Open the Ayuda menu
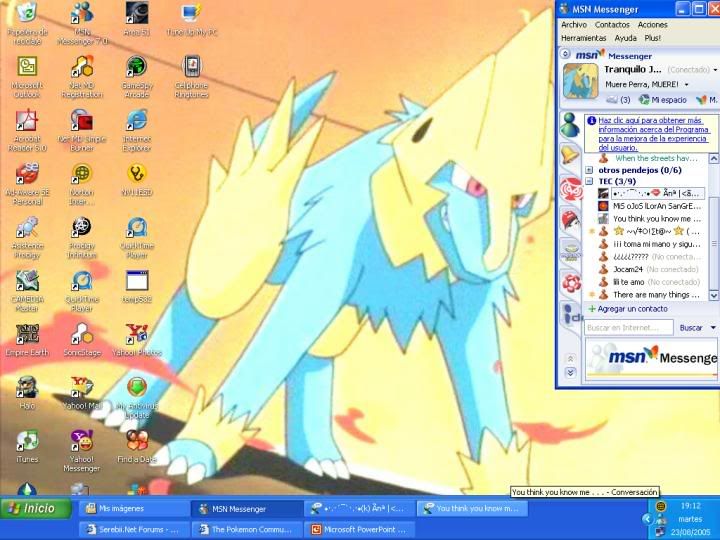This screenshot has width=720, height=540. coord(625,38)
